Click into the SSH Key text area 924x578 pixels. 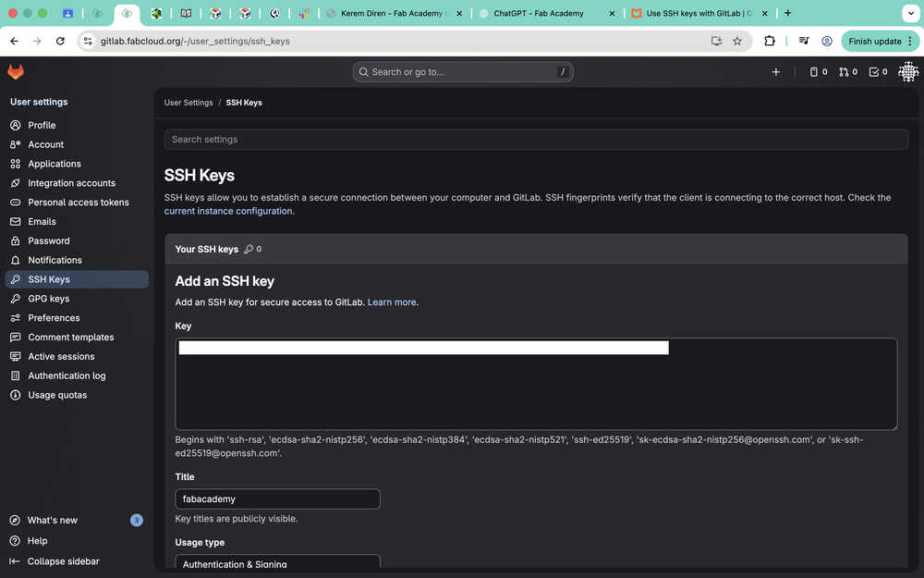(536, 388)
